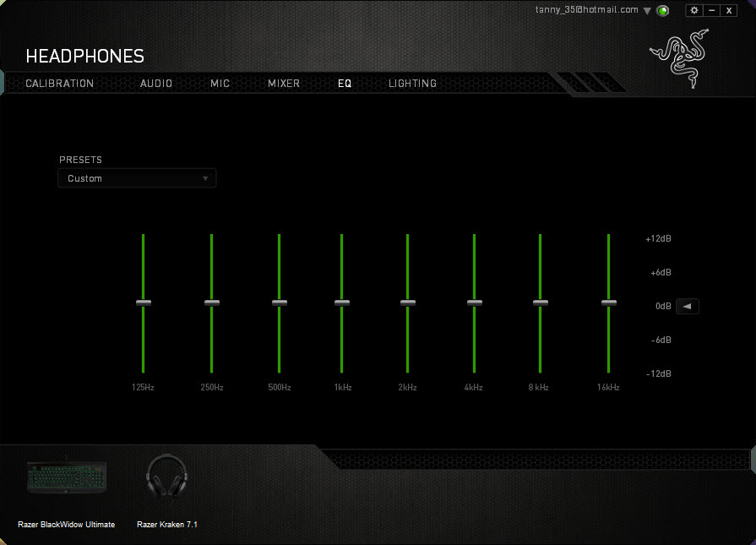Minimize the Razer Synapse window
The image size is (756, 545).
point(711,10)
